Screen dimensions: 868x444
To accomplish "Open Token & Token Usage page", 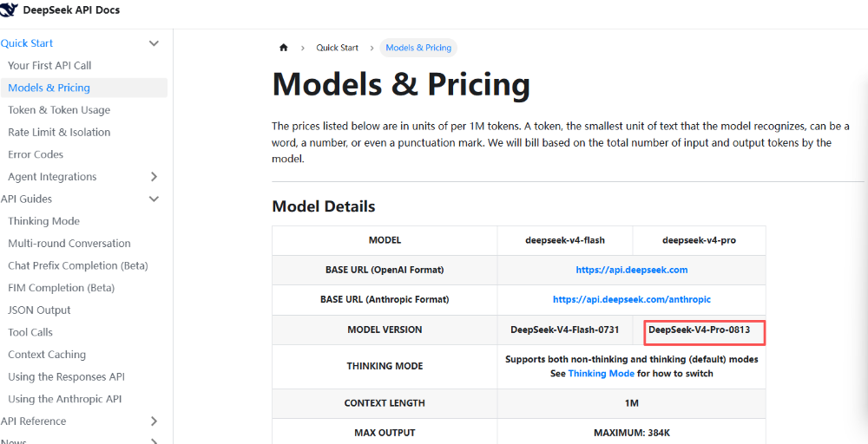I will click(x=59, y=110).
